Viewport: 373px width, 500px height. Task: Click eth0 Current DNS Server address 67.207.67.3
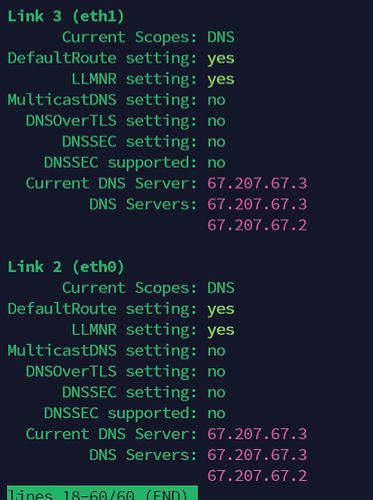[257, 434]
